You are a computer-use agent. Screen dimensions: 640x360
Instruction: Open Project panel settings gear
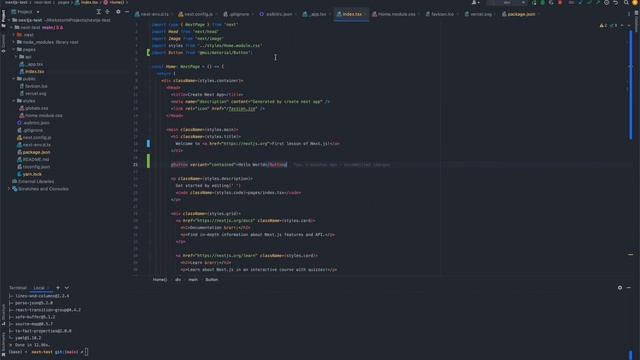(x=118, y=12)
